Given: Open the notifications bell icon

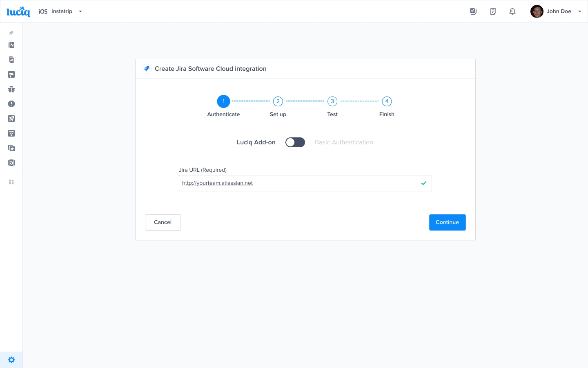Looking at the screenshot, I should click(512, 11).
